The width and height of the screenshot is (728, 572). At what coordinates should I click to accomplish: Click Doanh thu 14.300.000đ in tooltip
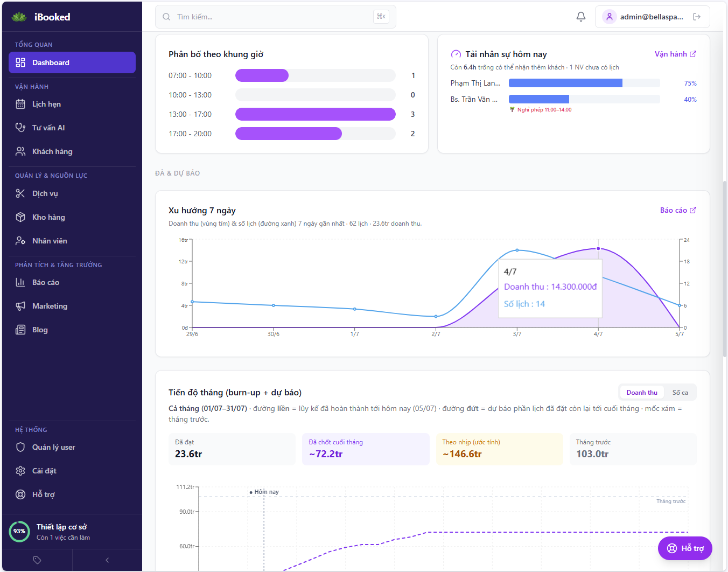550,287
